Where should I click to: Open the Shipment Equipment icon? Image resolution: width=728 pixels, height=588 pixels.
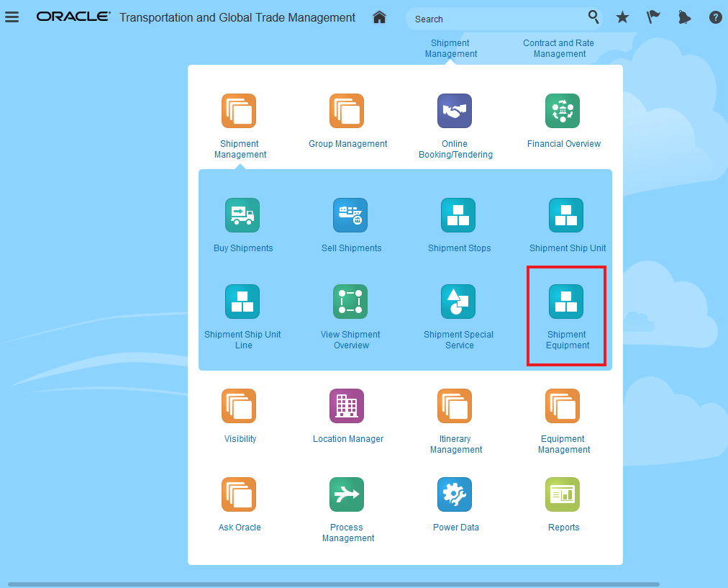566,302
